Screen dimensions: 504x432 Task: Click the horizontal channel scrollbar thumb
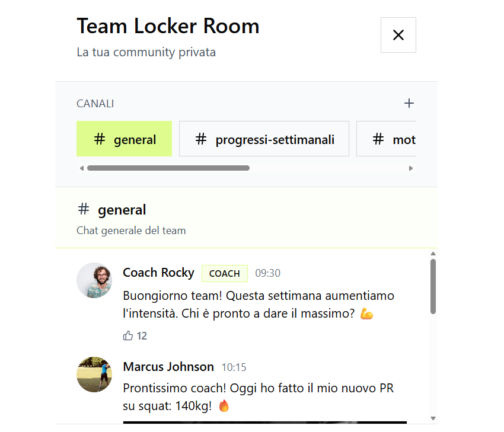point(169,168)
